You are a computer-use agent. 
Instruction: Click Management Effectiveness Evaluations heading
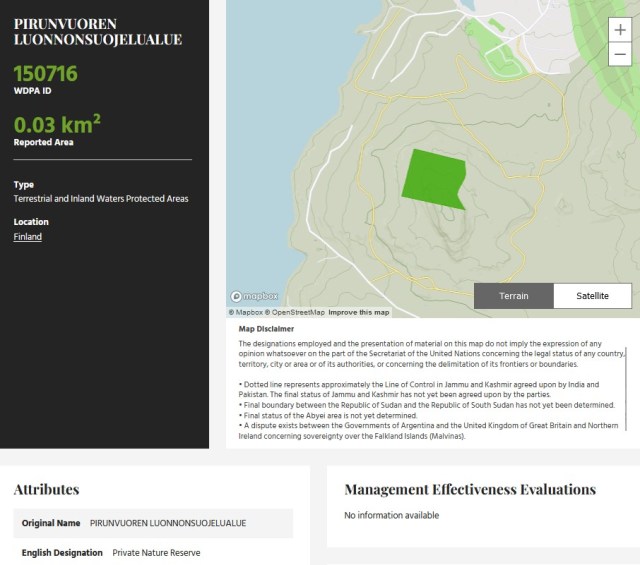(470, 489)
